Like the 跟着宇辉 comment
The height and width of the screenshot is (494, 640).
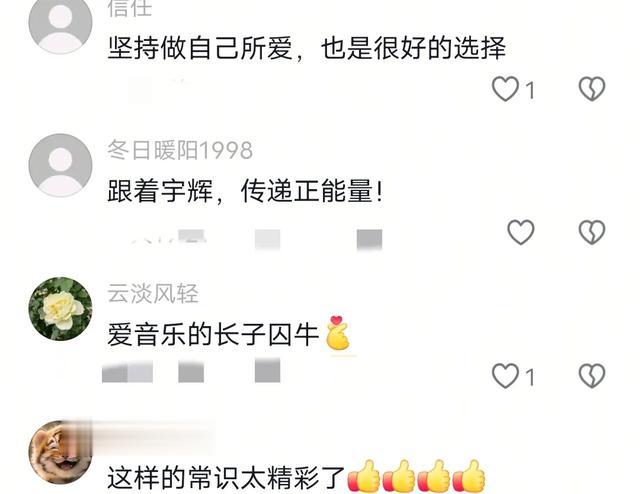pos(520,232)
